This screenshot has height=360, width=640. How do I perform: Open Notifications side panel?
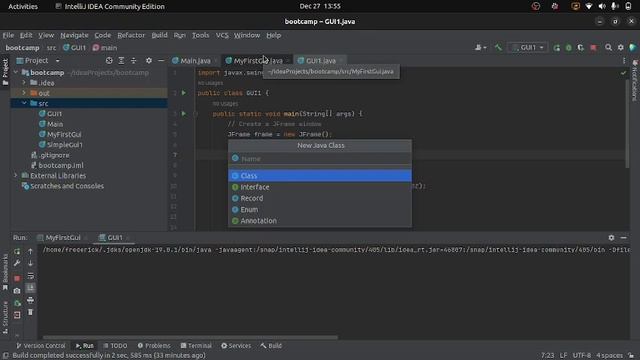pos(635,80)
